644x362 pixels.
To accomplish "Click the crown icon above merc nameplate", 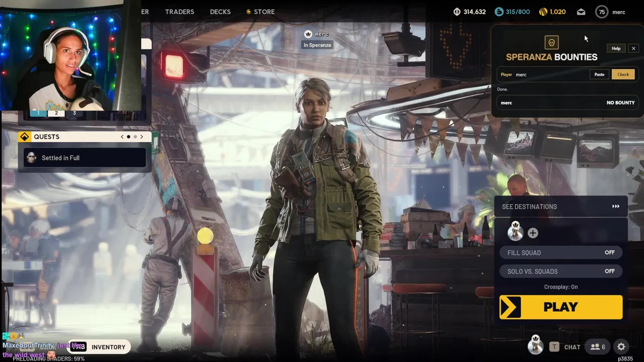I will pyautogui.click(x=308, y=34).
